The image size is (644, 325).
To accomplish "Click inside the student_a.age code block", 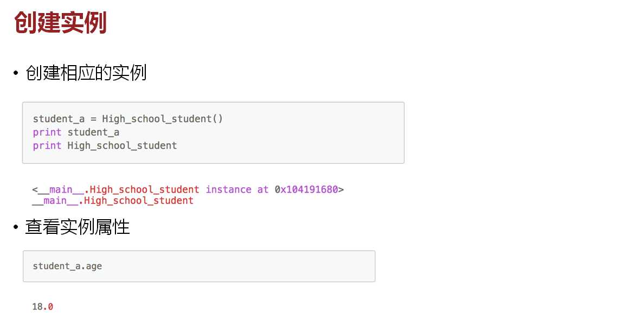I will coord(199,266).
